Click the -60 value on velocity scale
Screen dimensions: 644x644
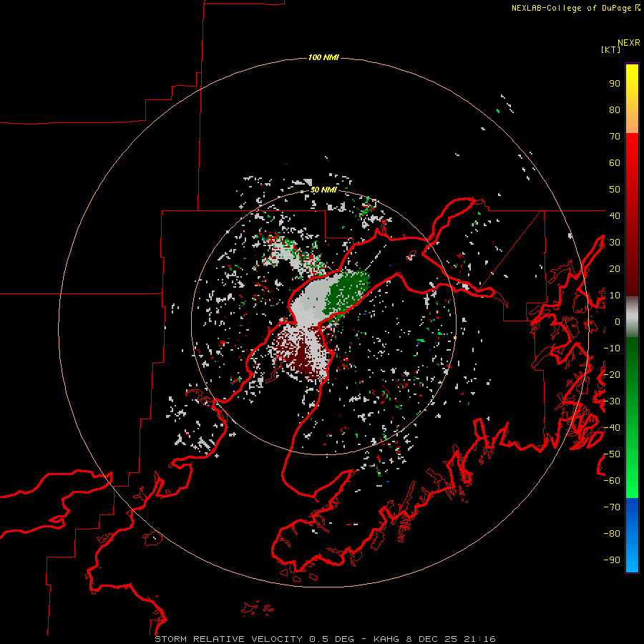click(612, 481)
